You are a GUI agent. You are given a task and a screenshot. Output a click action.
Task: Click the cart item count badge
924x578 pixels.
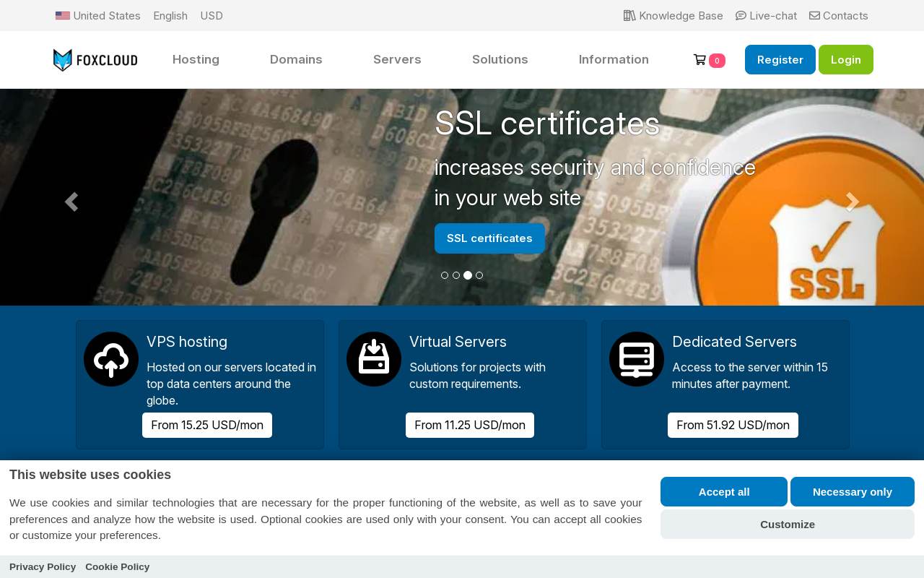[717, 61]
